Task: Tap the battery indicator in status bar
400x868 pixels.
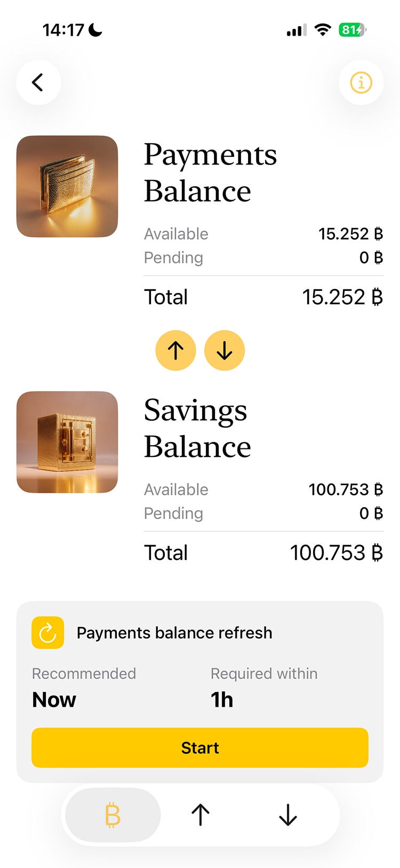Action: [352, 30]
